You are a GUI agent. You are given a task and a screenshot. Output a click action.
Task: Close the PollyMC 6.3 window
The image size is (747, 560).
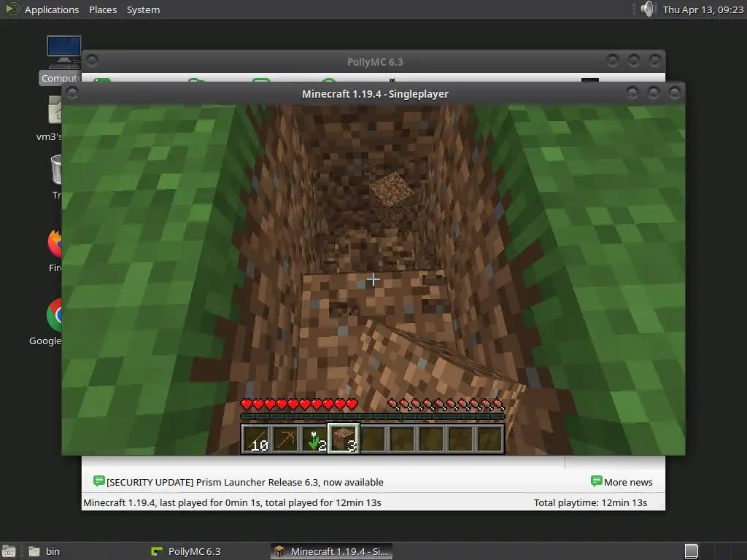tap(654, 61)
